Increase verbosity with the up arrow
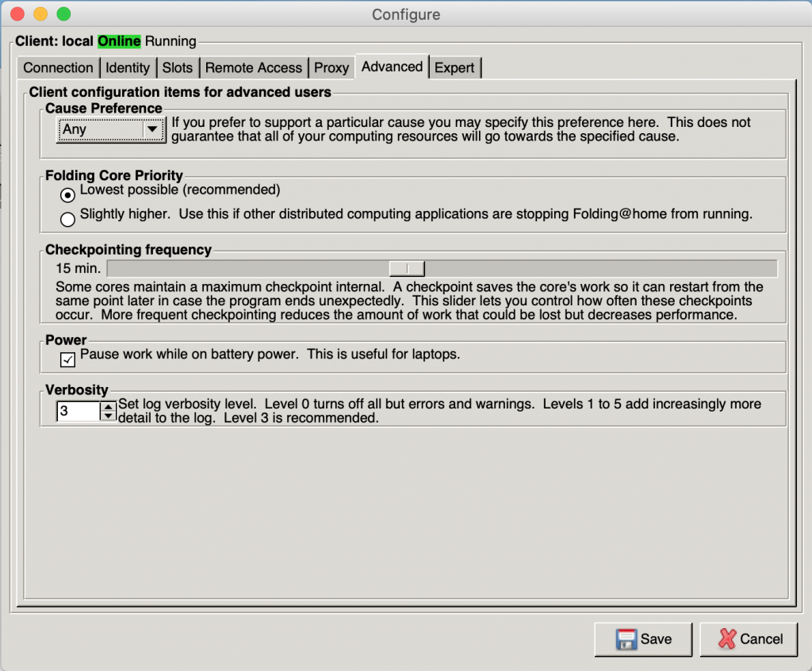The height and width of the screenshot is (671, 812). tap(108, 407)
